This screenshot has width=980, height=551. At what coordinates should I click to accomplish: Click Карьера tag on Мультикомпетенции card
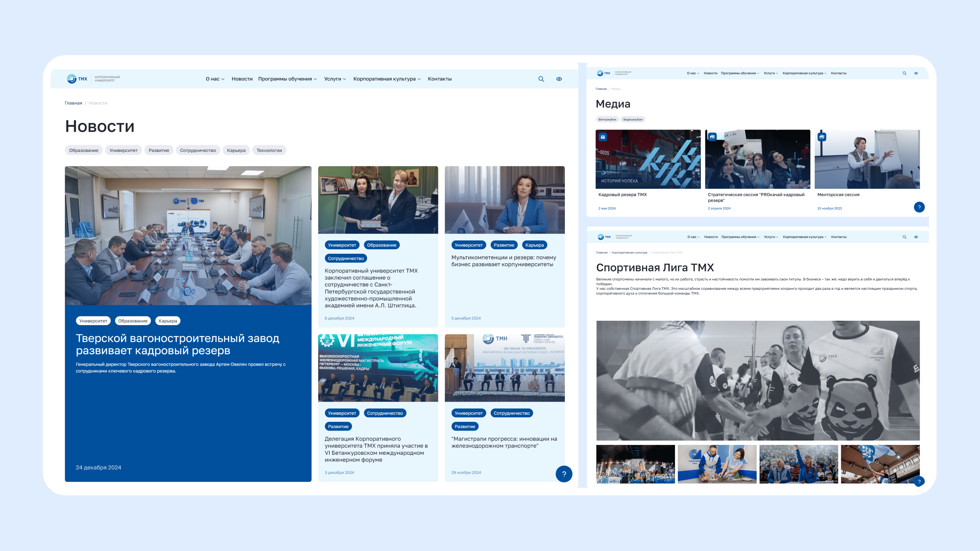coord(535,245)
